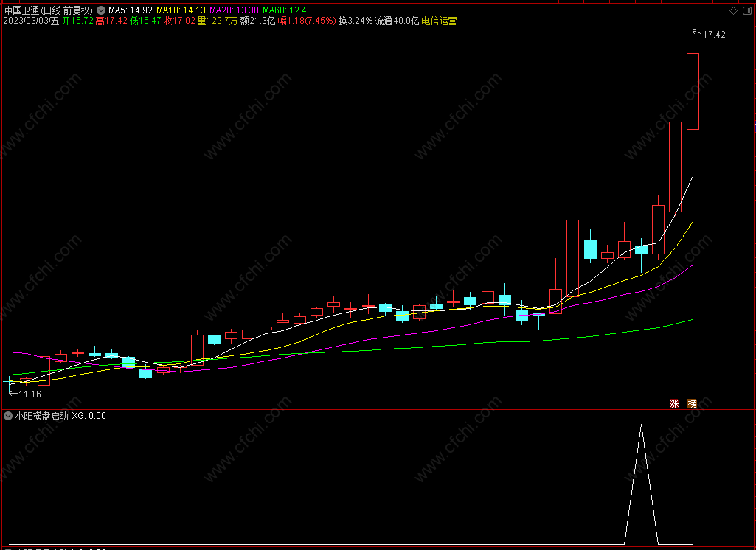The image size is (756, 550).
Task: Click the turnover rate 换3.24%
Action: click(356, 21)
